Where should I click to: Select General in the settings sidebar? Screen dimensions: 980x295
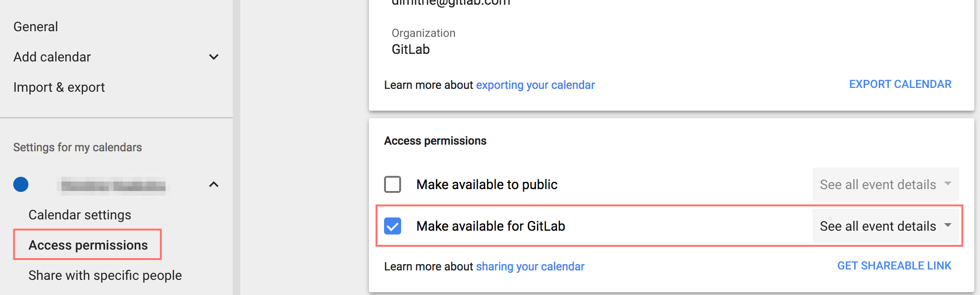coord(35,26)
